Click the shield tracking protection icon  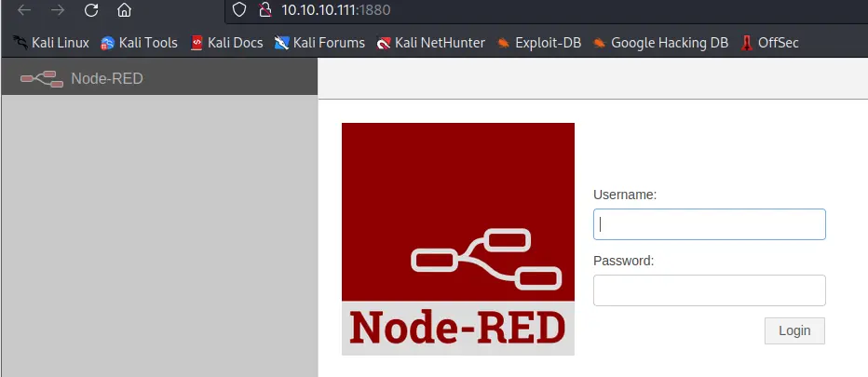pyautogui.click(x=238, y=9)
